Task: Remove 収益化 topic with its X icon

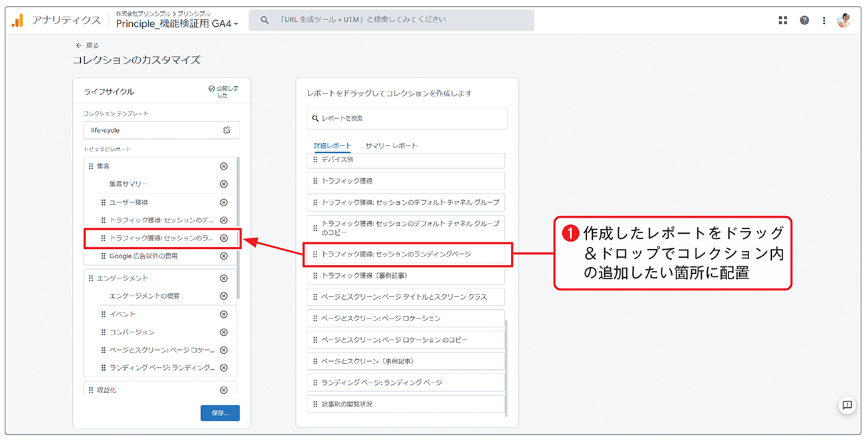Action: (224, 391)
